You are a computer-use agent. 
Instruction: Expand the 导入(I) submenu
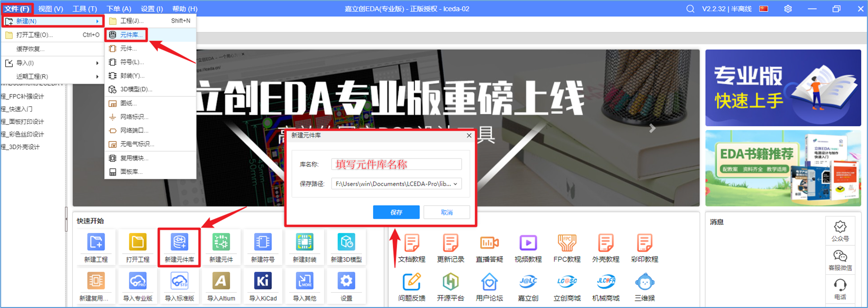tap(52, 63)
